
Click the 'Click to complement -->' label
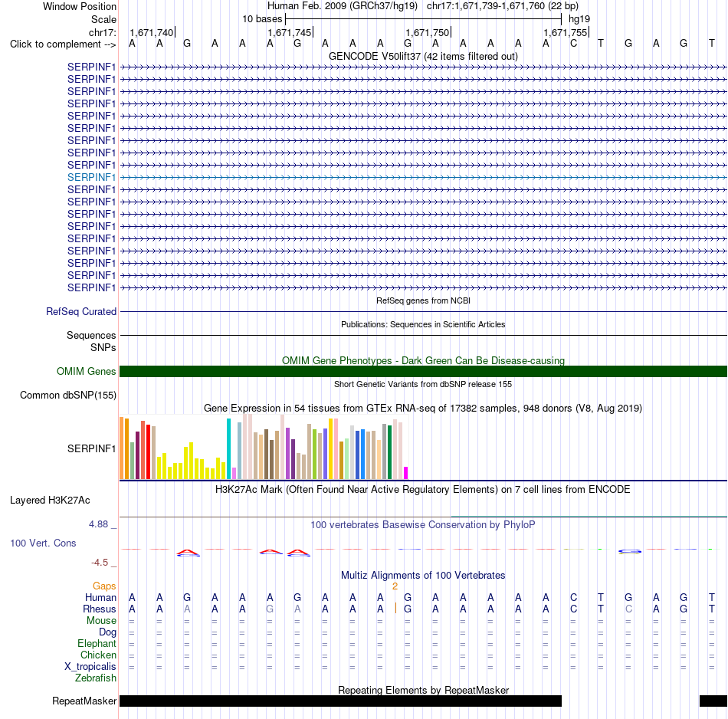63,44
